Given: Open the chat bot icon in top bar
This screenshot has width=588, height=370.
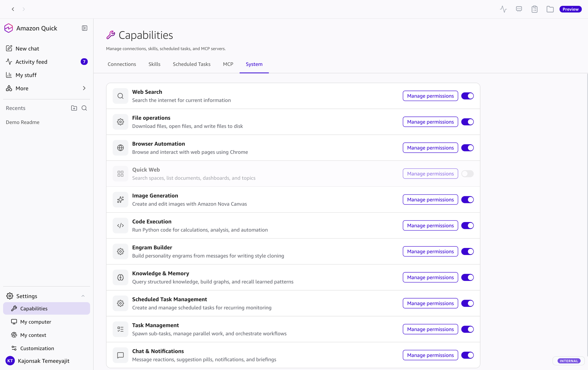Looking at the screenshot, I should click(x=519, y=9).
